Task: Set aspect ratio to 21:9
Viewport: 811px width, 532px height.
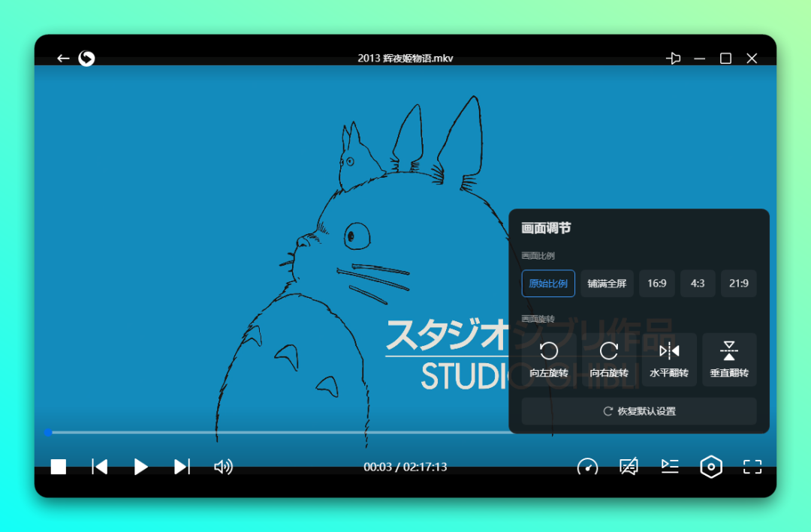Action: [x=739, y=284]
